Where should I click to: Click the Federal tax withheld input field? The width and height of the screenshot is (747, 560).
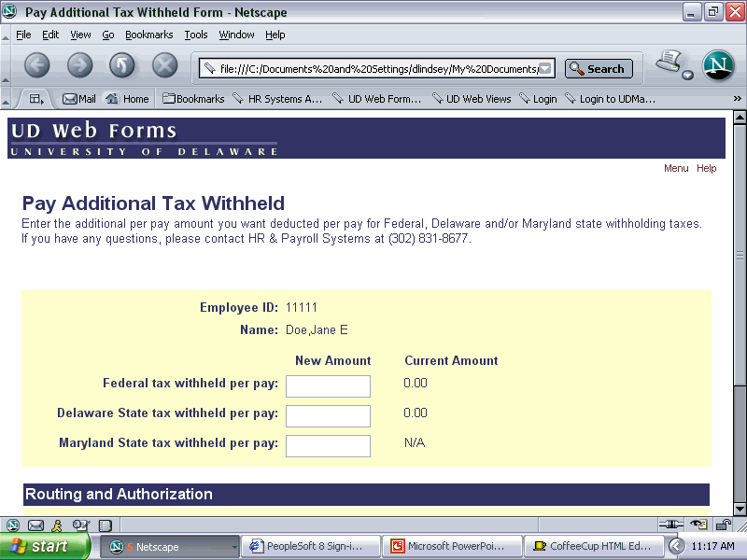(328, 386)
